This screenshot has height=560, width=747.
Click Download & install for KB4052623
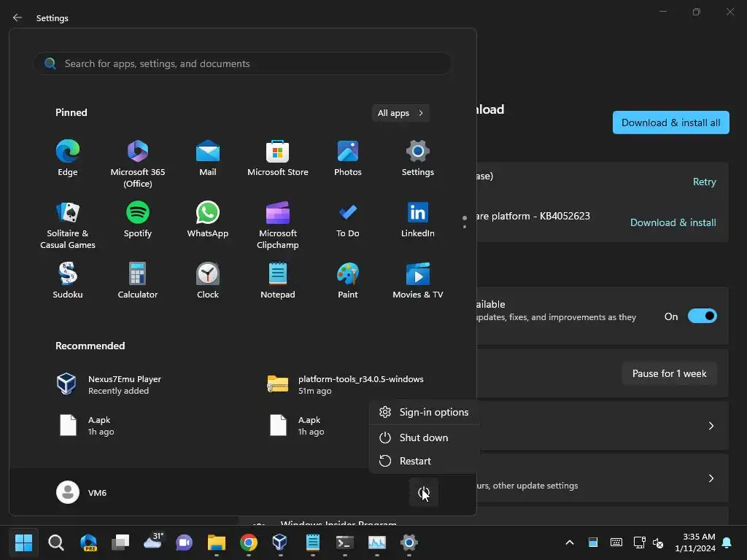pyautogui.click(x=673, y=222)
